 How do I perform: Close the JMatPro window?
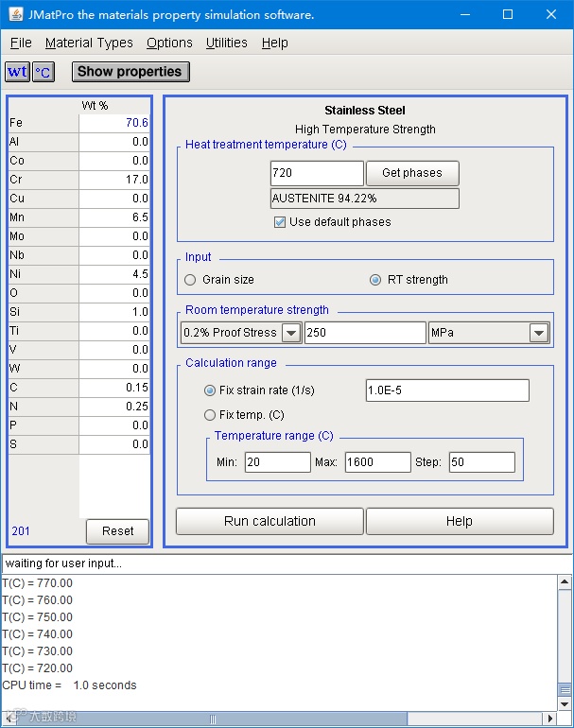pyautogui.click(x=550, y=14)
